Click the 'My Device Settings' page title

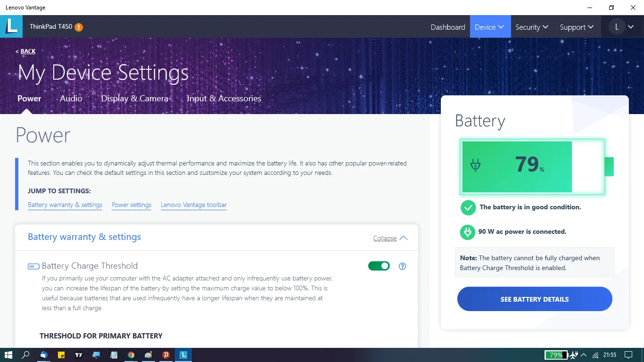point(103,73)
